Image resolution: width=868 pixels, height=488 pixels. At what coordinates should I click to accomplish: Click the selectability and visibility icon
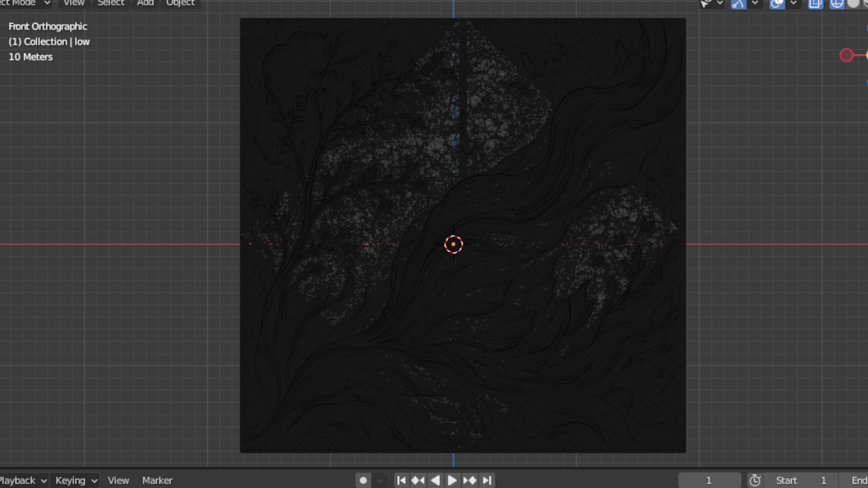point(706,4)
